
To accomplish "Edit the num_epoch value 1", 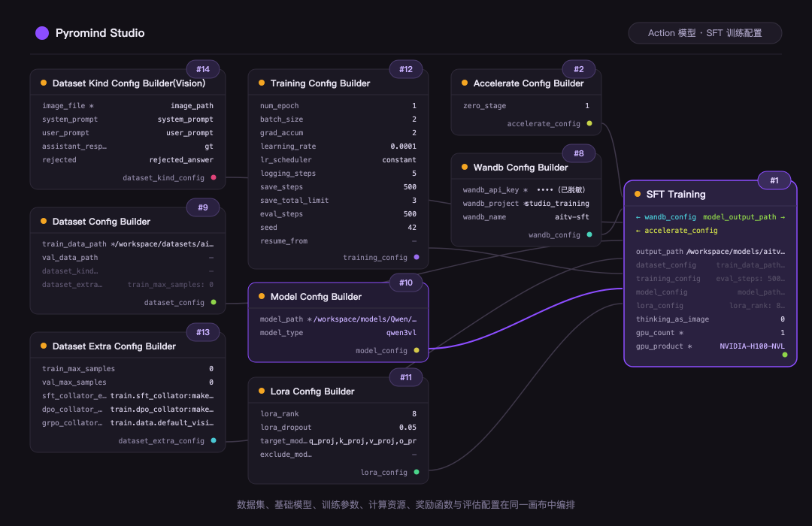I will click(414, 106).
